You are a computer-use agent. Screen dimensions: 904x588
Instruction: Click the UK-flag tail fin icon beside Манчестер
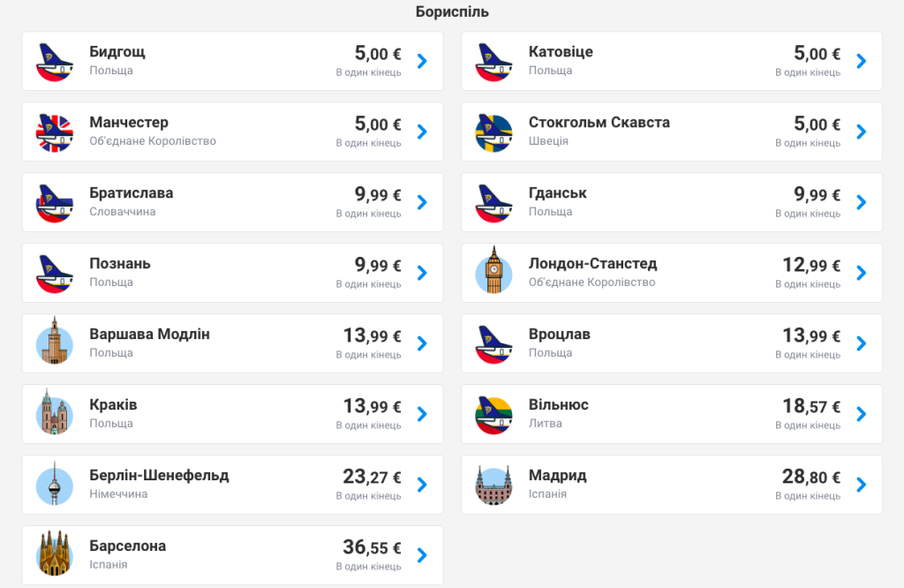coord(55,131)
